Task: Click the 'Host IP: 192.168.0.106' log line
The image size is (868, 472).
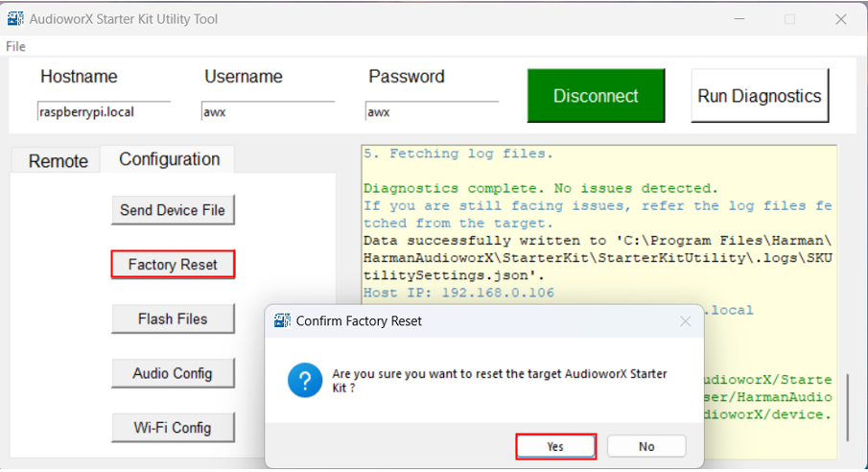Action: [x=458, y=293]
